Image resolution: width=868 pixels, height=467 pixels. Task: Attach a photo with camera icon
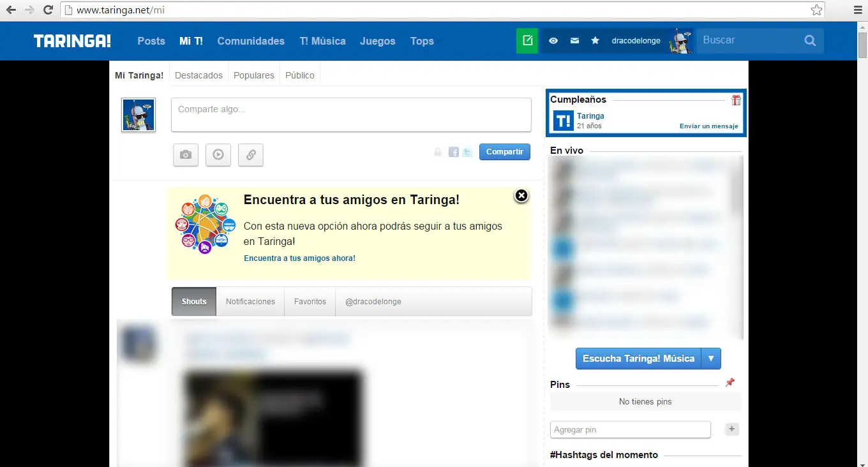[186, 154]
